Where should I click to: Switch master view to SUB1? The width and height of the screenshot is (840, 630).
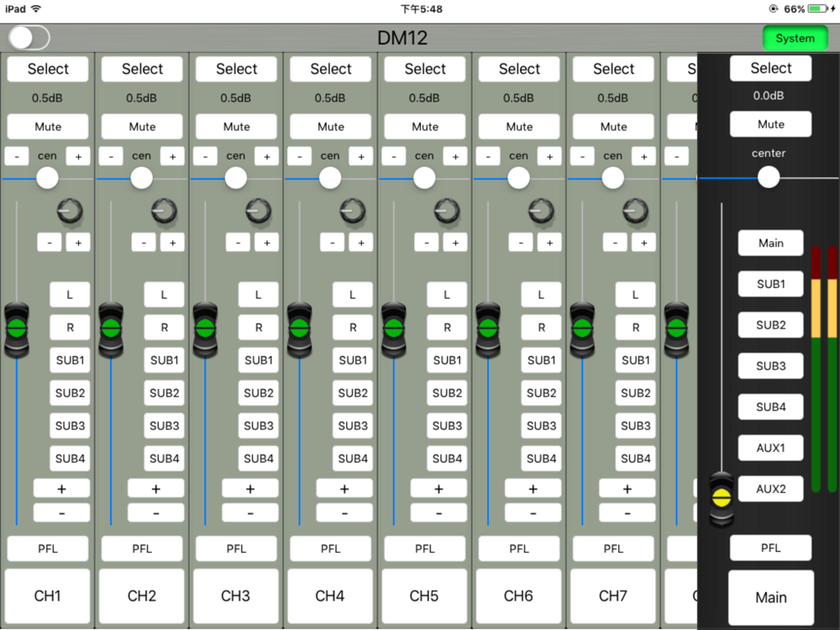click(x=771, y=284)
